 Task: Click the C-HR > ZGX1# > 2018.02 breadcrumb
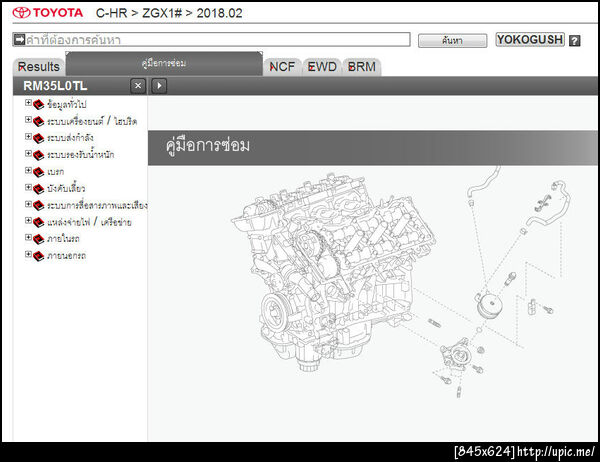coord(169,13)
